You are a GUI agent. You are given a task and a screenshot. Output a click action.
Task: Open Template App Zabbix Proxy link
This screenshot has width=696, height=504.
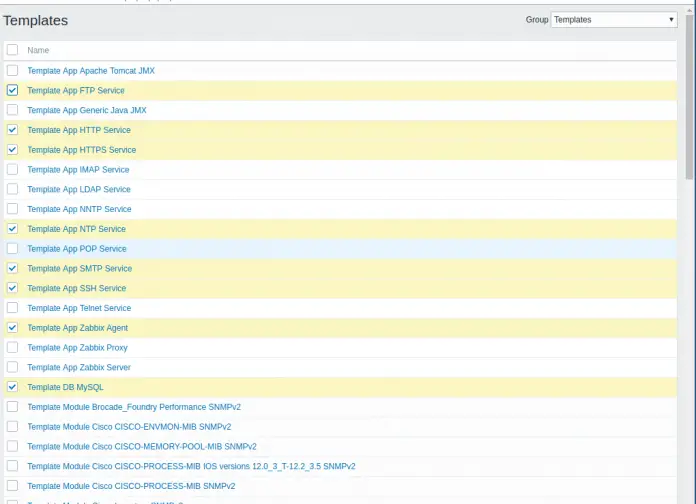coord(77,348)
